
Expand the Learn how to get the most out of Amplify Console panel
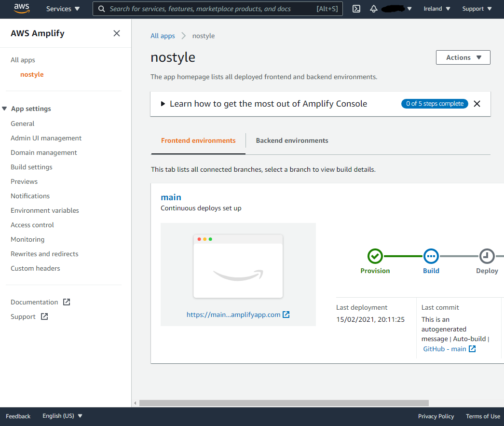click(163, 104)
